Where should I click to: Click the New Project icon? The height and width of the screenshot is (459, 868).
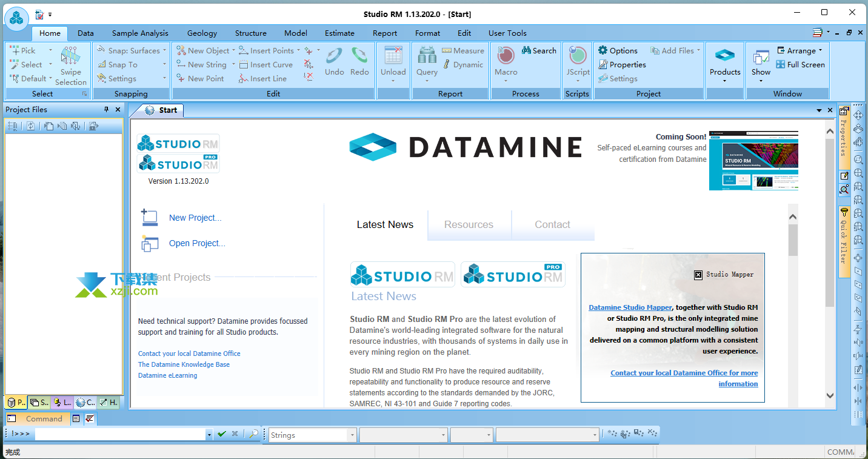tap(149, 218)
